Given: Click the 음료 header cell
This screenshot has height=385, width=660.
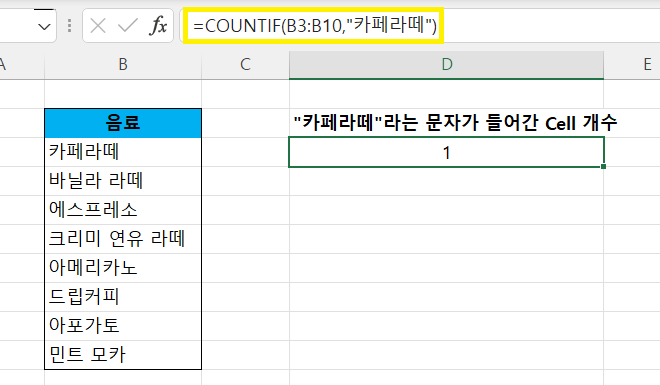Looking at the screenshot, I should 123,123.
